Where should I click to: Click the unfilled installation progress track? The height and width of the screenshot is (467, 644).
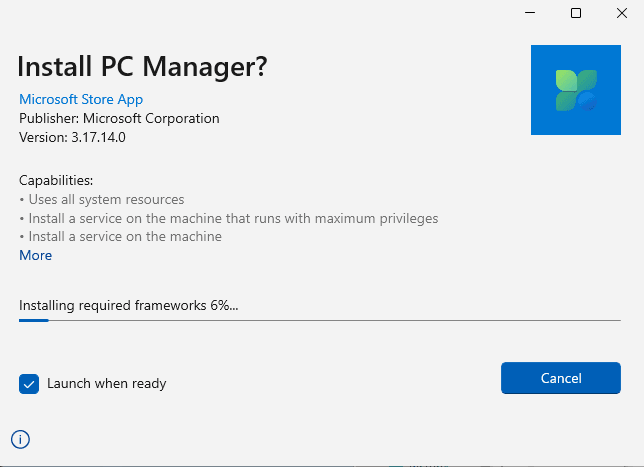pyautogui.click(x=330, y=320)
